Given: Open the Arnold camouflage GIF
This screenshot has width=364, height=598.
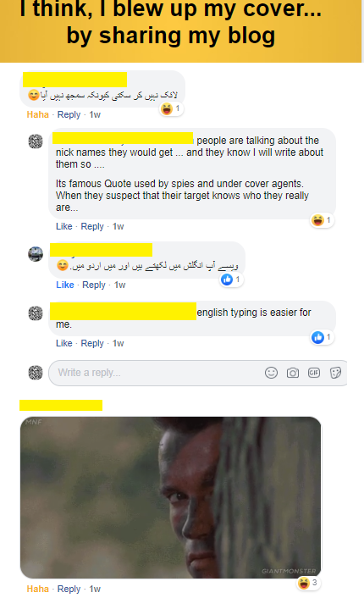Looking at the screenshot, I should point(171,497).
